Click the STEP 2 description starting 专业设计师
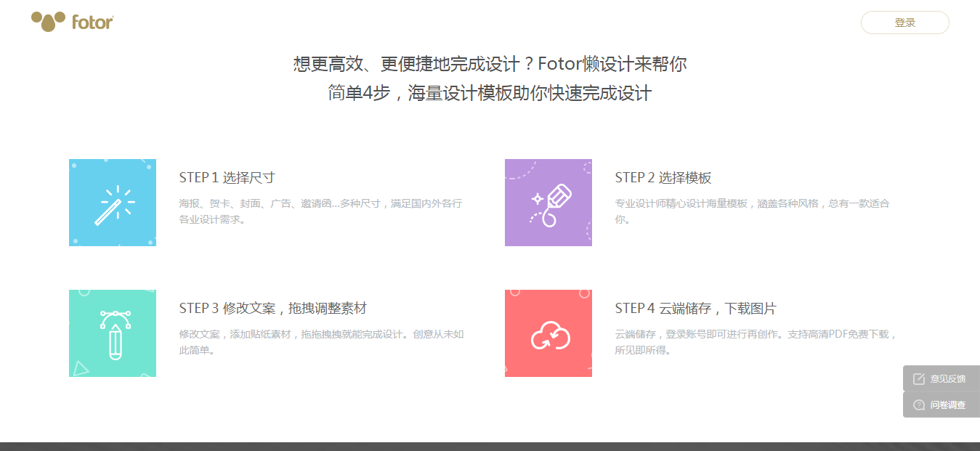 [x=752, y=211]
